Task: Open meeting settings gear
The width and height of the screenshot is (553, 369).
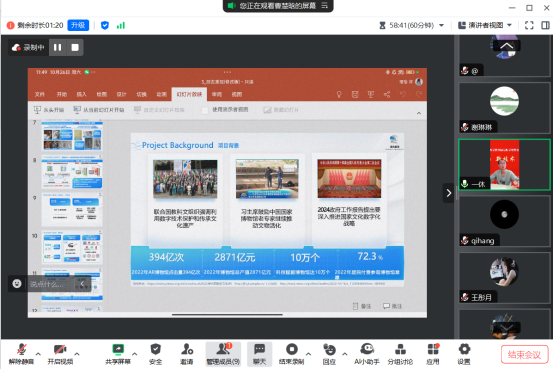Action: pos(464,354)
